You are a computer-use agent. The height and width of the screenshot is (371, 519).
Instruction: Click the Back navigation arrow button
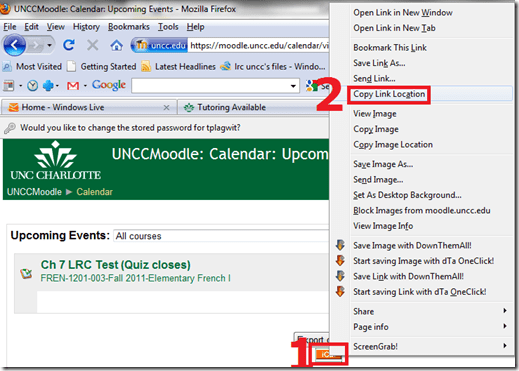tap(14, 45)
